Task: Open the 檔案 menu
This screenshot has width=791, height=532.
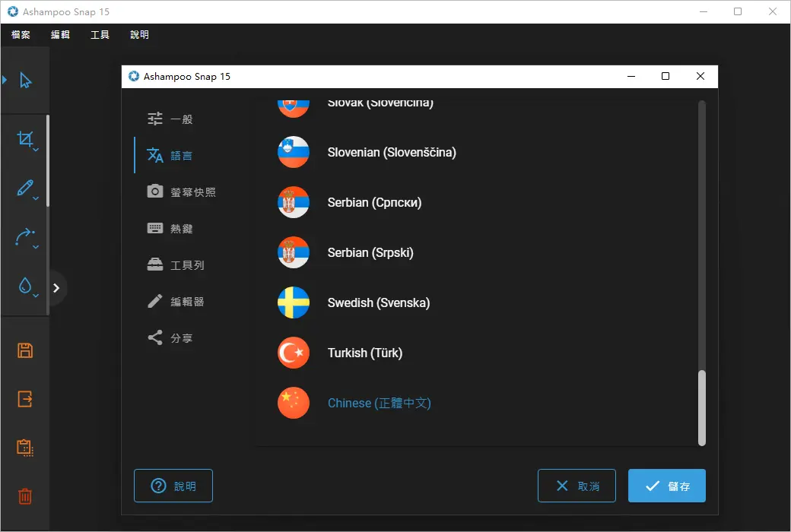Action: coord(21,35)
